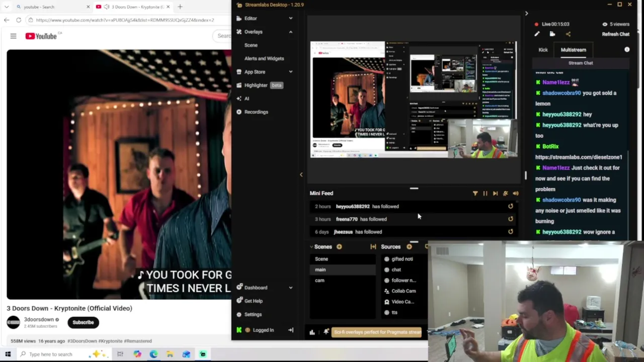Click the orange share stream icon
Screen dimensions: 644x362
[x=568, y=34]
